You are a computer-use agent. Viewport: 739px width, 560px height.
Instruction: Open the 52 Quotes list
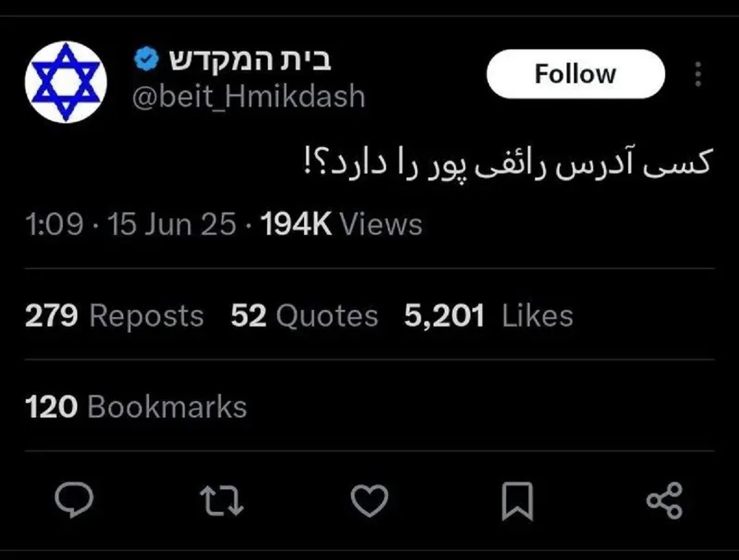(304, 316)
